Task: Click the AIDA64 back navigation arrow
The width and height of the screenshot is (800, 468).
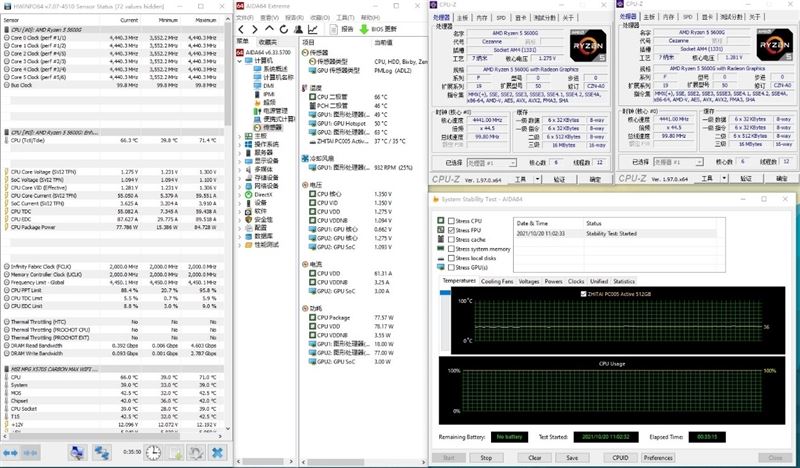Action: (x=240, y=29)
